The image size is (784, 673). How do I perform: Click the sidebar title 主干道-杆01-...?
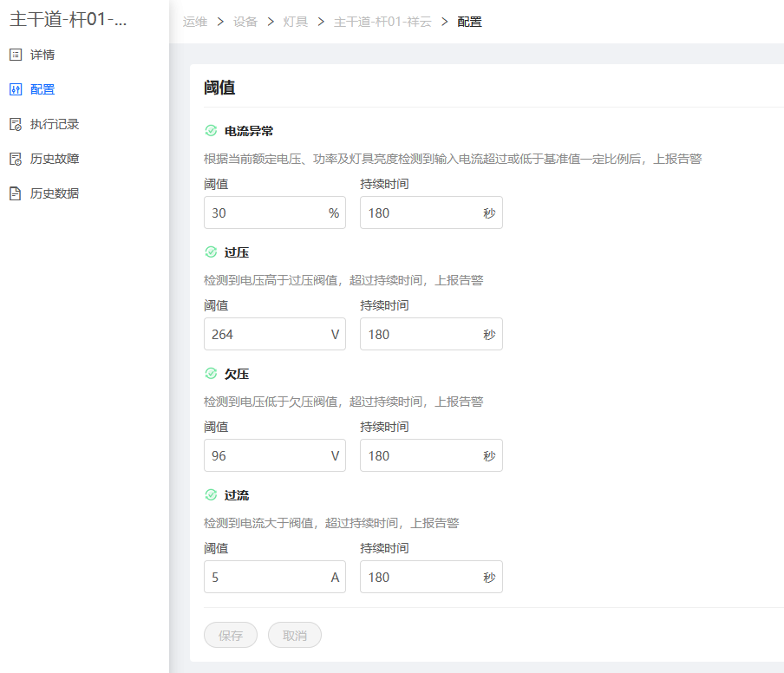(x=69, y=19)
